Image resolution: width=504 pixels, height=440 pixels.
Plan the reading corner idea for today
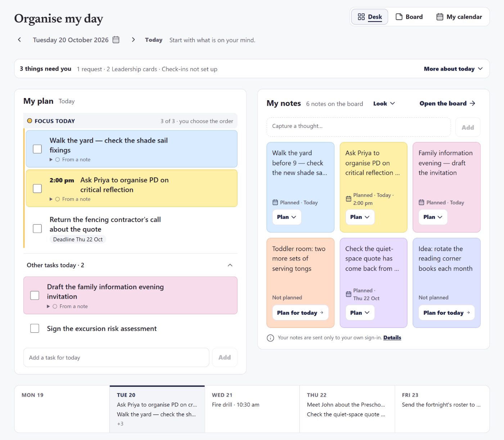(x=446, y=313)
